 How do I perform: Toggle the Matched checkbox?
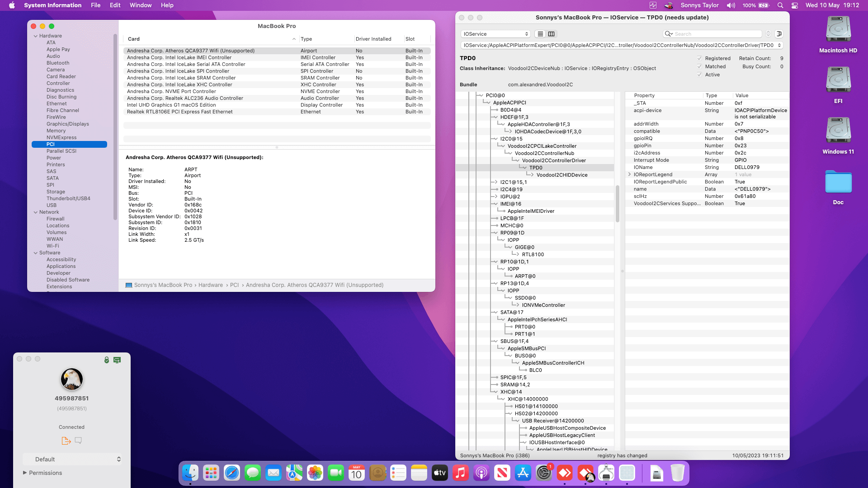699,66
